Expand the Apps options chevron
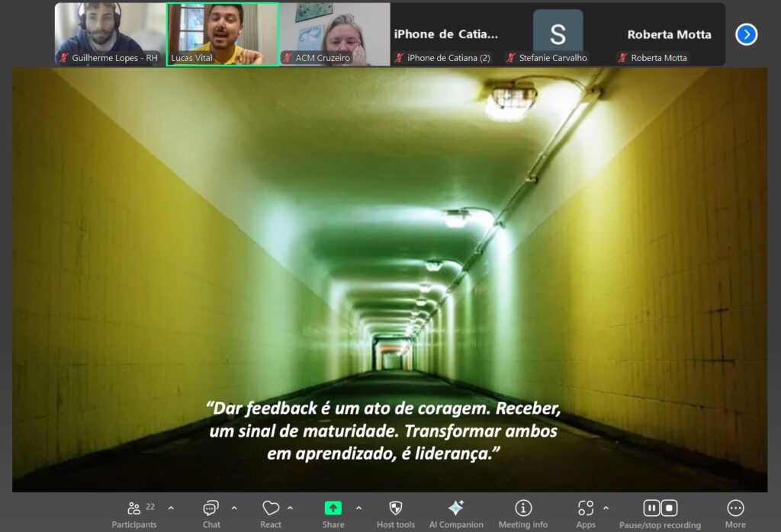781x532 pixels. coord(606,508)
